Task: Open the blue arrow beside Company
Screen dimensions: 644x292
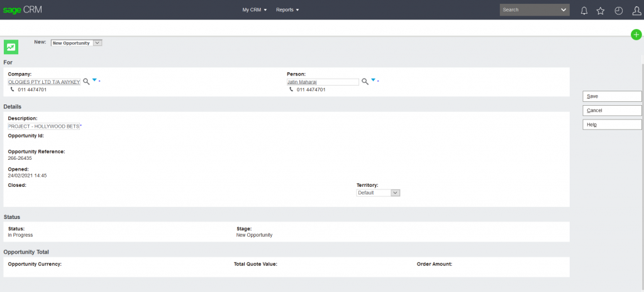Action: click(x=95, y=80)
